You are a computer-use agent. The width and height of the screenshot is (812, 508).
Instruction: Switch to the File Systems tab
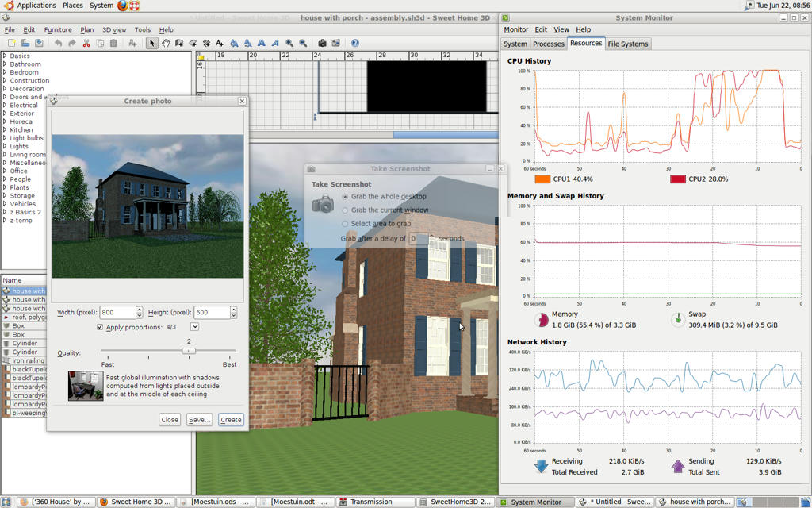(x=628, y=44)
